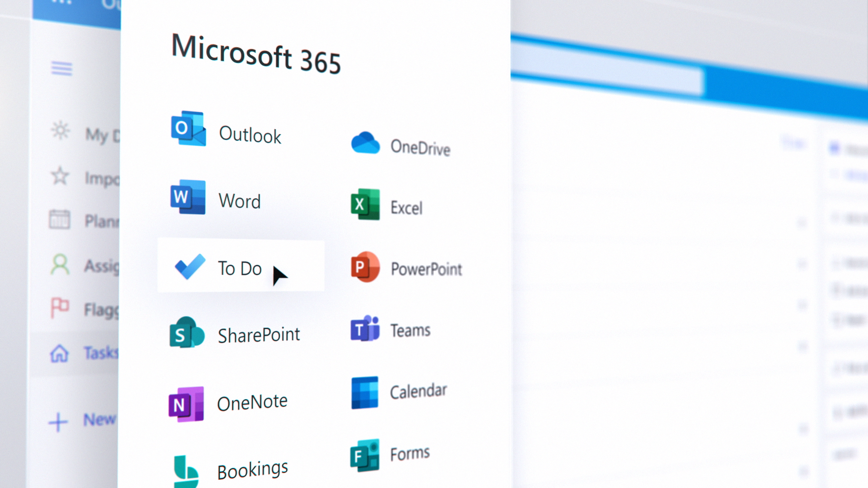
Task: Select the Assigned to me person icon
Action: click(x=60, y=264)
